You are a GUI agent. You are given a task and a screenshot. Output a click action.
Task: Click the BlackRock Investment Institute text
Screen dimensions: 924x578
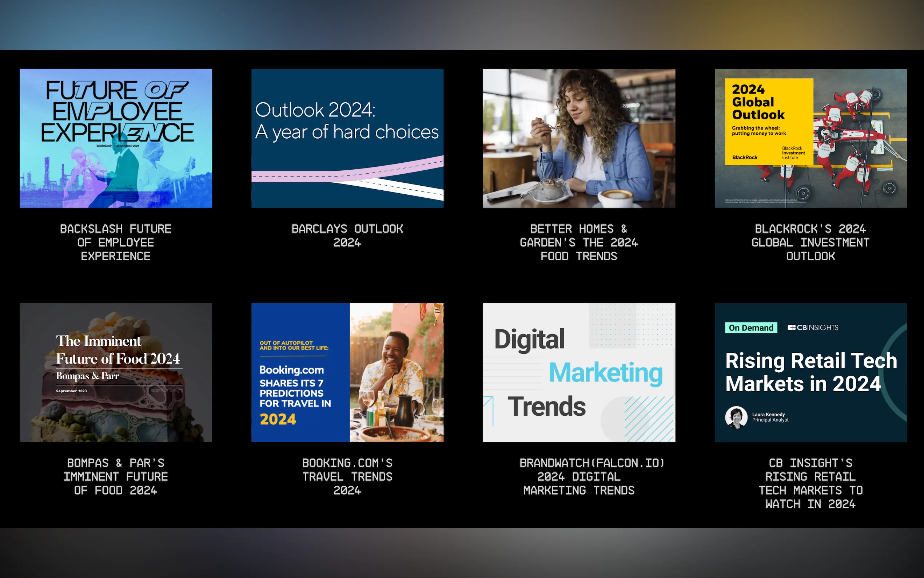pos(793,153)
